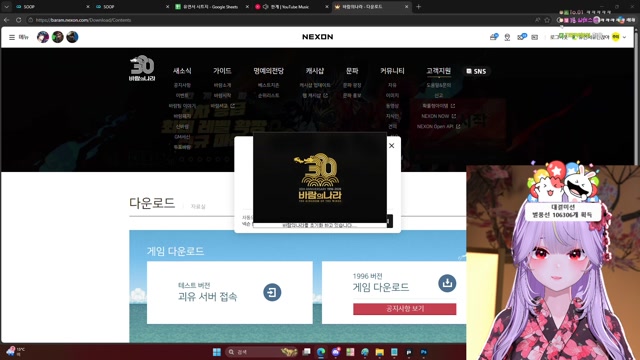Click the NEXON logo
The height and width of the screenshot is (360, 640).
click(318, 37)
